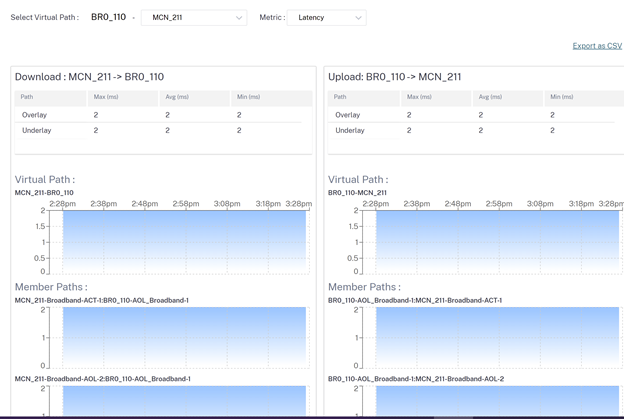Click the Download table Max (ms) header
The width and height of the screenshot is (624, 419).
click(123, 98)
